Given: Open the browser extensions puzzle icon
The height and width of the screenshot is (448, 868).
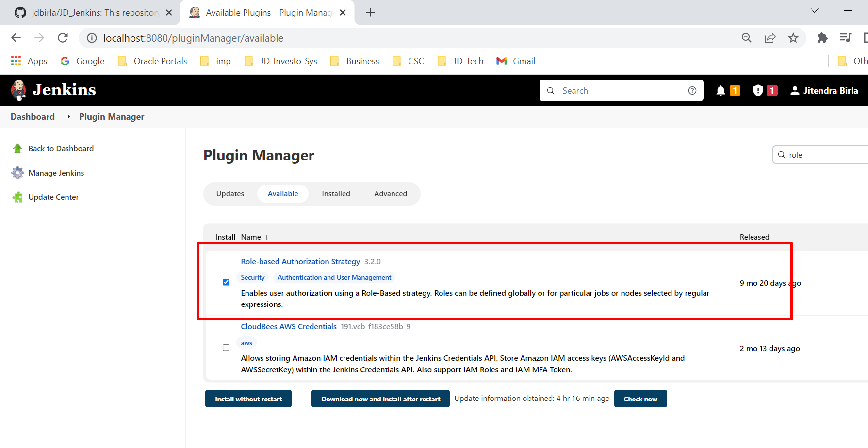Looking at the screenshot, I should tap(822, 38).
